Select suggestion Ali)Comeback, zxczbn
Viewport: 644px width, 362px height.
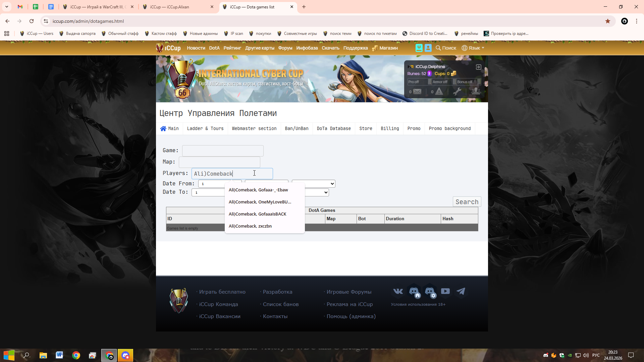[250, 226]
